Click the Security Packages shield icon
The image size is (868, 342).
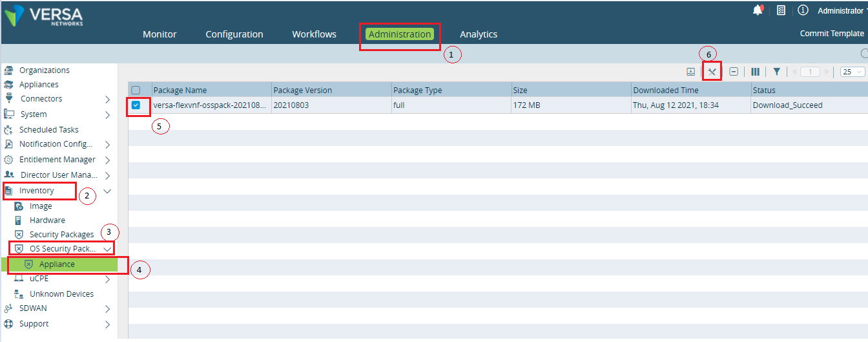click(x=19, y=235)
